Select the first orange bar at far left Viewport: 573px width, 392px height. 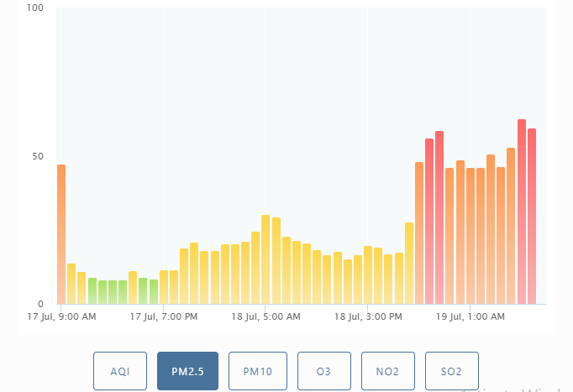pos(61,234)
